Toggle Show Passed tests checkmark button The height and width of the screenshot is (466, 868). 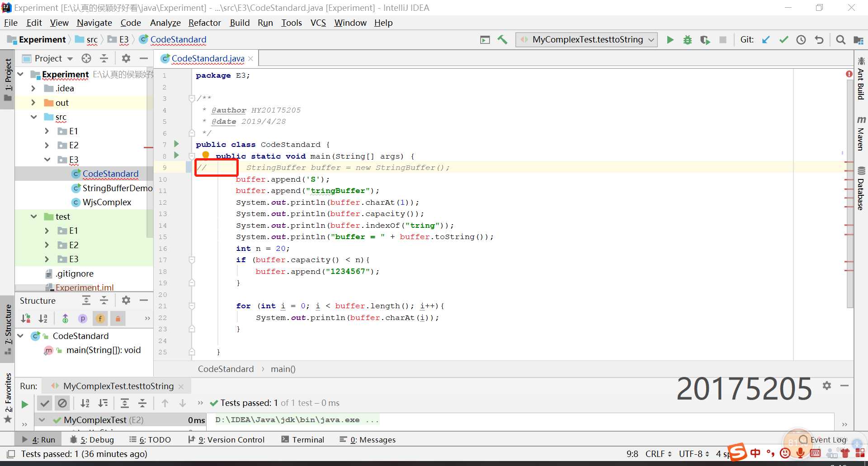click(x=45, y=403)
